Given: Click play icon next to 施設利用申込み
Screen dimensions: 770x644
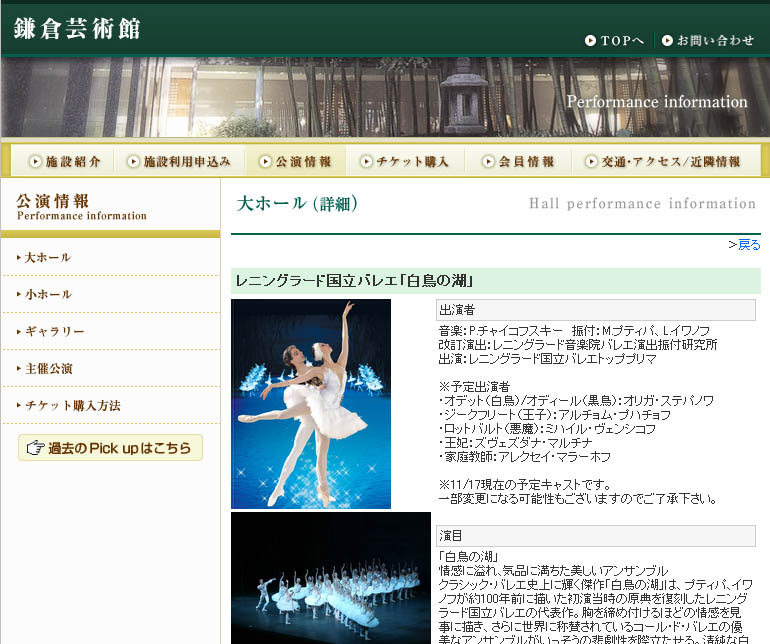Looking at the screenshot, I should [x=133, y=161].
